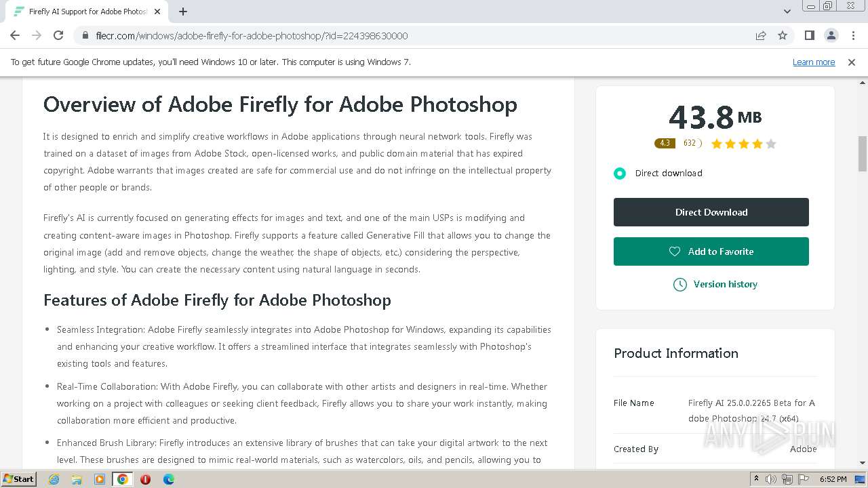The width and height of the screenshot is (868, 488).
Task: Click the browser forward arrow
Action: click(x=37, y=35)
